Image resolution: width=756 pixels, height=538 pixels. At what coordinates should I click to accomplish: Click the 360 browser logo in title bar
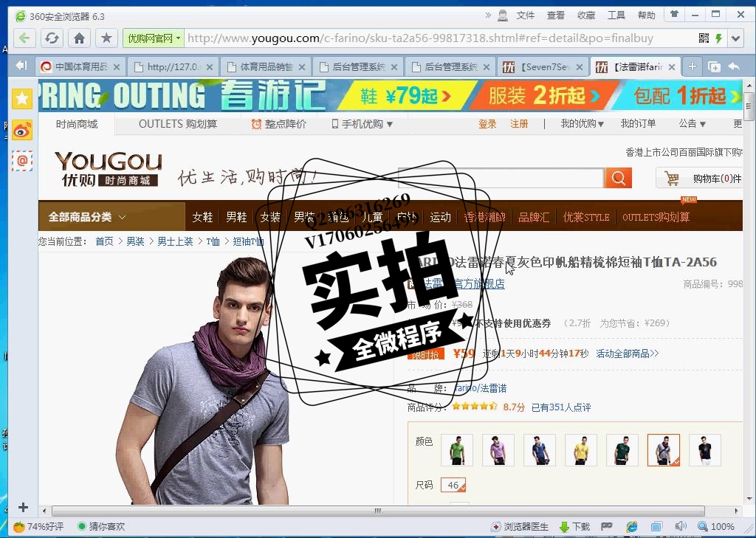(x=21, y=16)
